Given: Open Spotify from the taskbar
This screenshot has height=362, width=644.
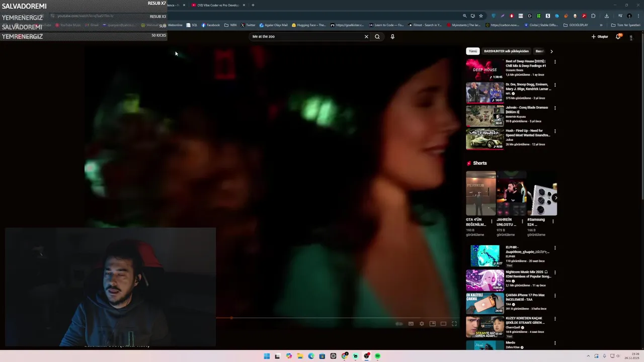Looking at the screenshot, I should pos(377,356).
